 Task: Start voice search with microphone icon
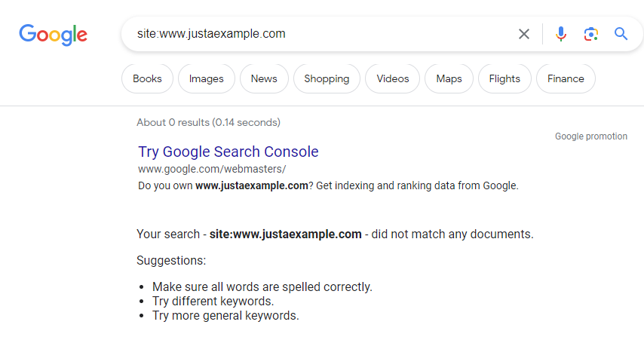pos(560,34)
